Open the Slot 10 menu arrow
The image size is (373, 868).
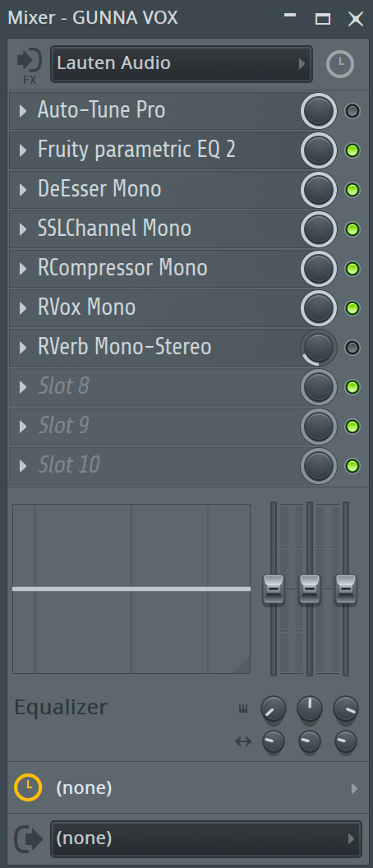click(x=23, y=466)
